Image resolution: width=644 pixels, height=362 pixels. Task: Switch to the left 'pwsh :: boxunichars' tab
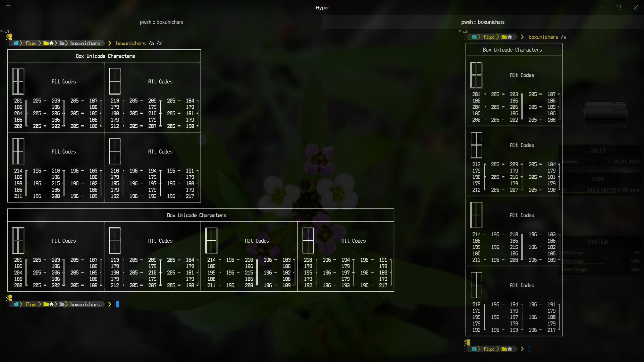pyautogui.click(x=161, y=22)
